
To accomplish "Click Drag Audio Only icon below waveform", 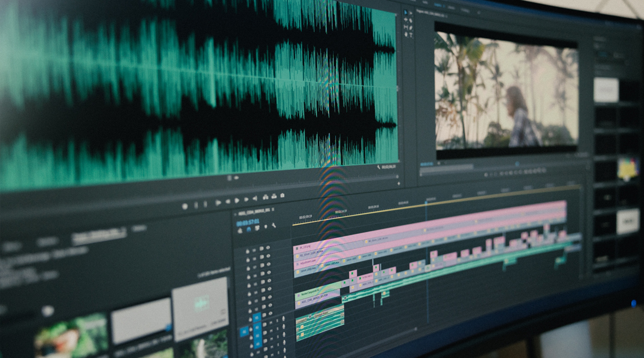I will (x=236, y=178).
